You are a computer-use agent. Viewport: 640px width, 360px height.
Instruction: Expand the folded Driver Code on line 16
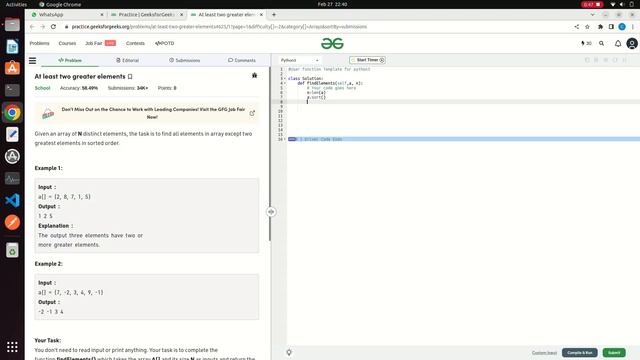[292, 139]
